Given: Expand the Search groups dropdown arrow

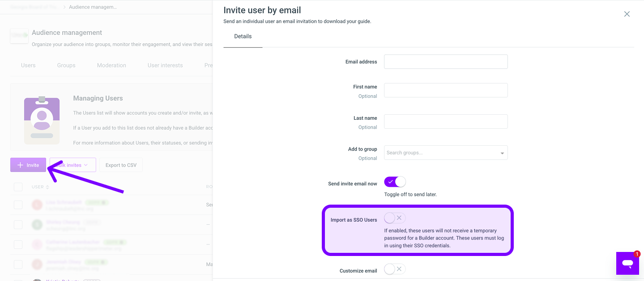Looking at the screenshot, I should coord(502,153).
